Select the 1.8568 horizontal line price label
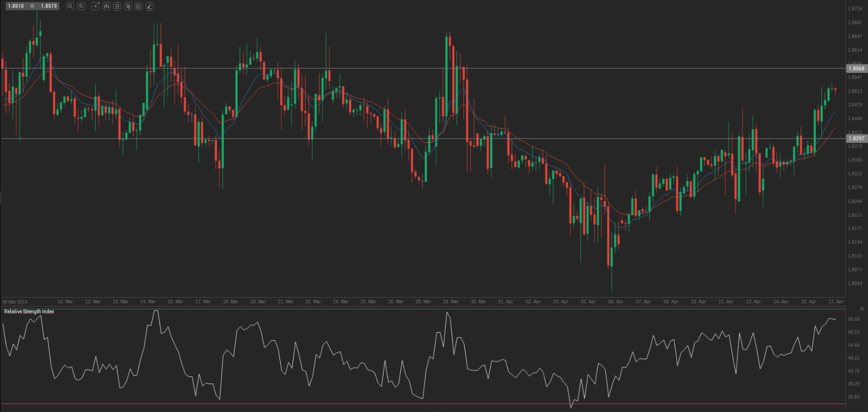This screenshot has width=868, height=412. click(857, 69)
